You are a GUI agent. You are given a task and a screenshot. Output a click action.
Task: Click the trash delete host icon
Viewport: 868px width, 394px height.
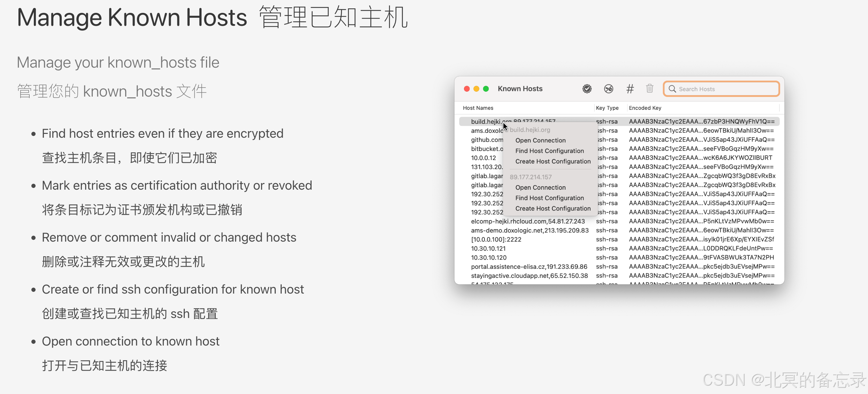coord(649,89)
